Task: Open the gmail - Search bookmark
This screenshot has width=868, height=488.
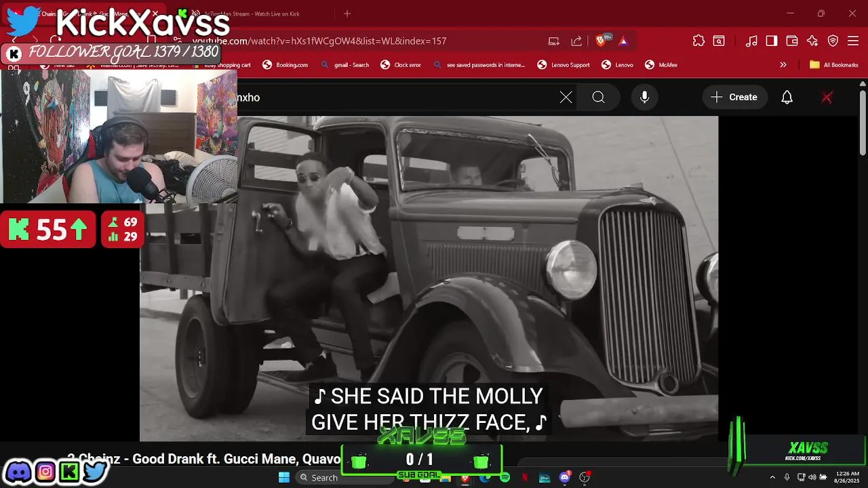Action: click(x=344, y=65)
